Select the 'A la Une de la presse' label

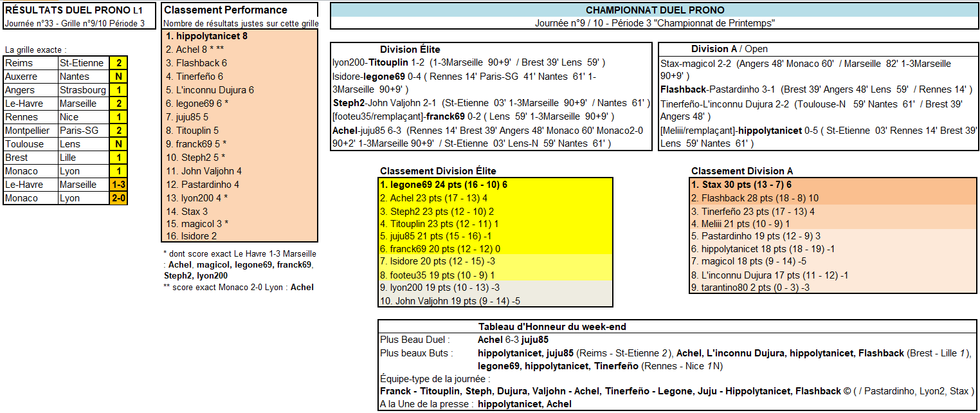click(x=426, y=404)
